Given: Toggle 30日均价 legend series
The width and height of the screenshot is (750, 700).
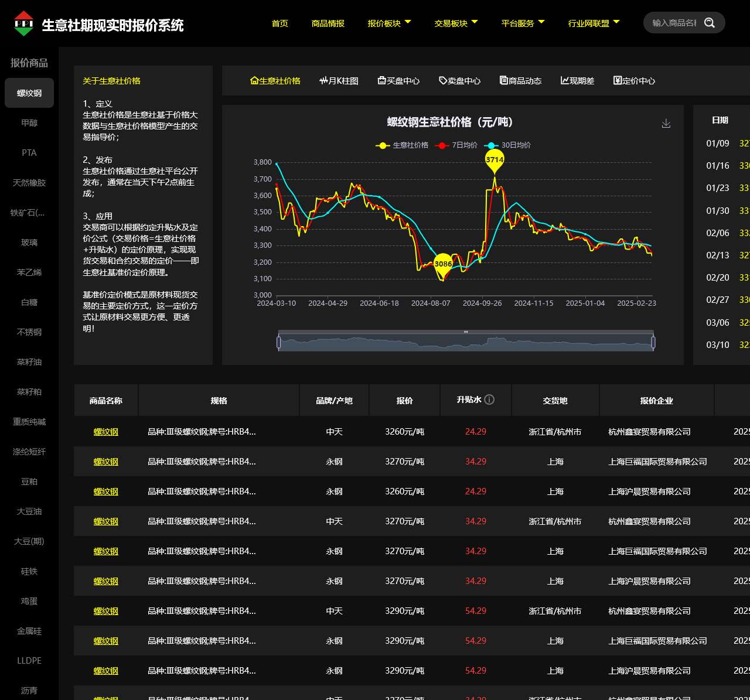Looking at the screenshot, I should click(x=508, y=145).
